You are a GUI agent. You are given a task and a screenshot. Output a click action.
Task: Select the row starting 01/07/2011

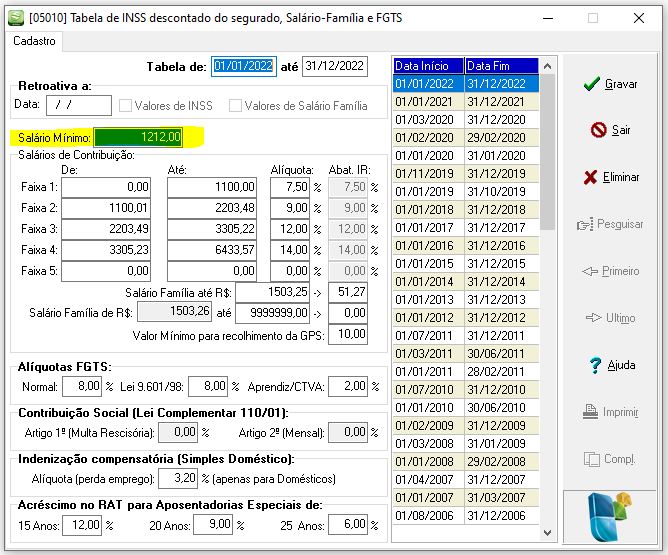(x=466, y=336)
